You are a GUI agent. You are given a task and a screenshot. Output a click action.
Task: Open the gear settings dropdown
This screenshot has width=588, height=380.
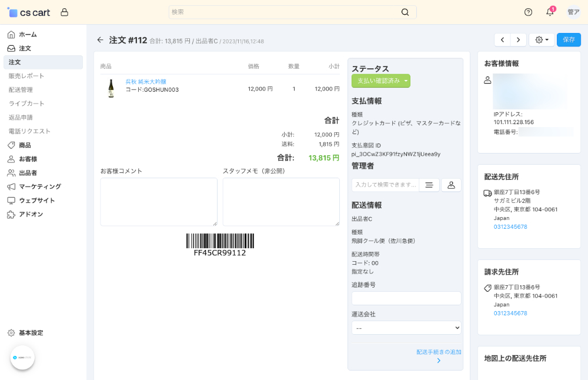542,40
